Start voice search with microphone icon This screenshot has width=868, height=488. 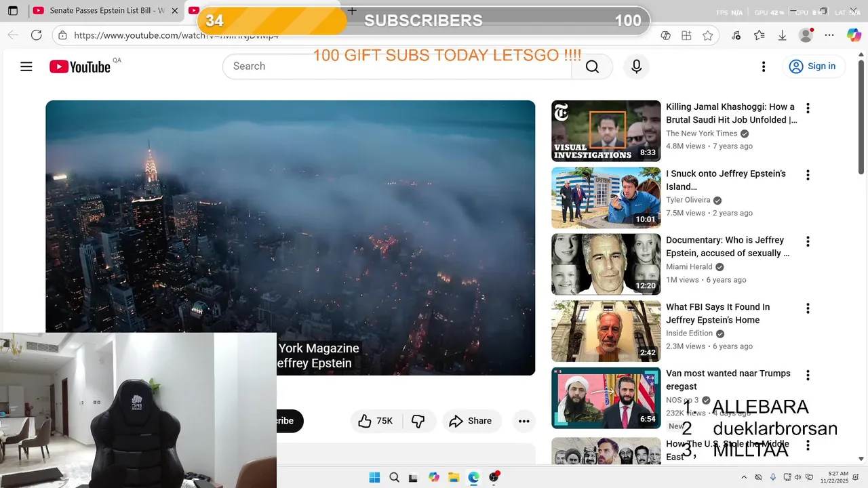[636, 66]
